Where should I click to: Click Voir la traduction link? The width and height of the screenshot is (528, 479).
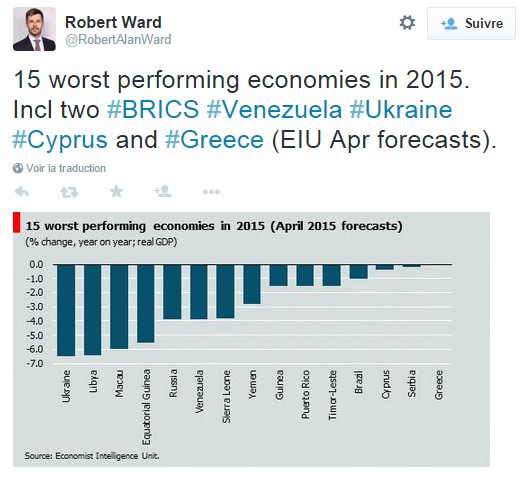click(66, 168)
